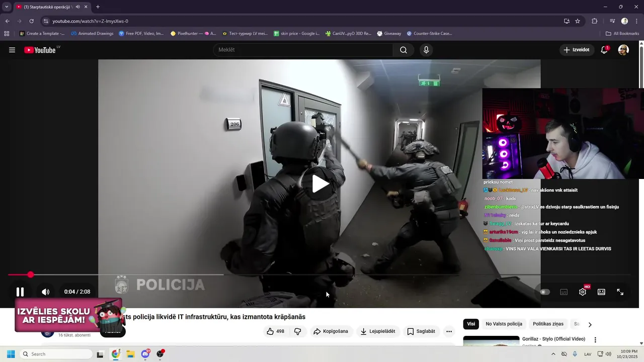Open the Extensions puzzle icon
The image size is (644, 362).
pyautogui.click(x=595, y=21)
